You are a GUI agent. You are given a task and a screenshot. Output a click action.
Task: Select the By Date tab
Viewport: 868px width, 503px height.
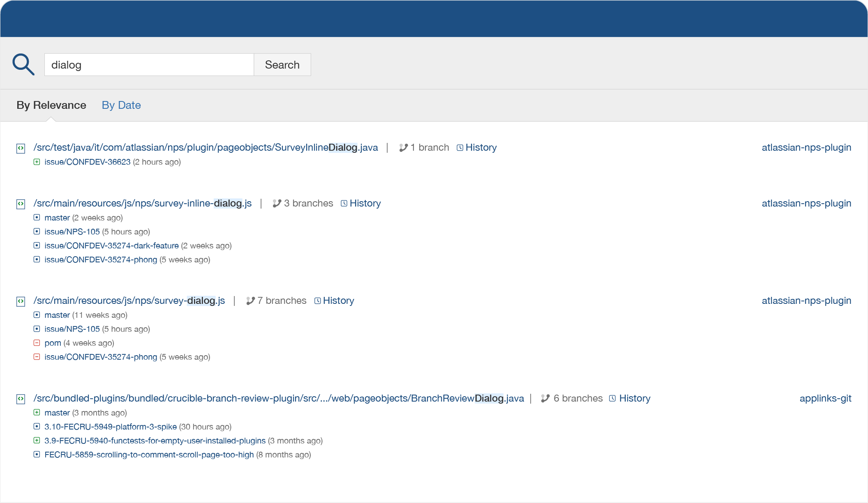(x=121, y=105)
